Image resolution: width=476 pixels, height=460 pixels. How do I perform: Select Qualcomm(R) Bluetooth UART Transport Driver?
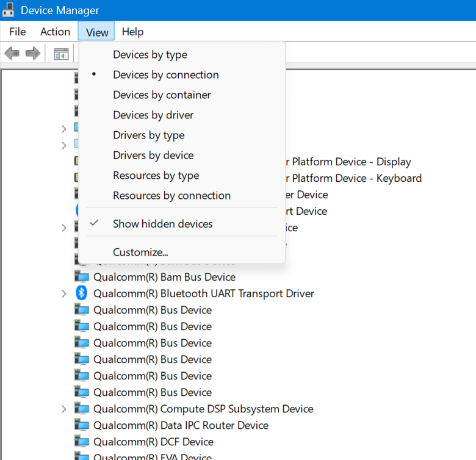(204, 293)
